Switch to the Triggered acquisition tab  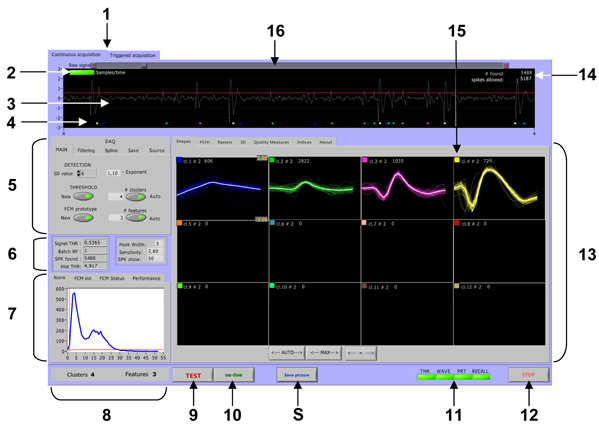133,55
